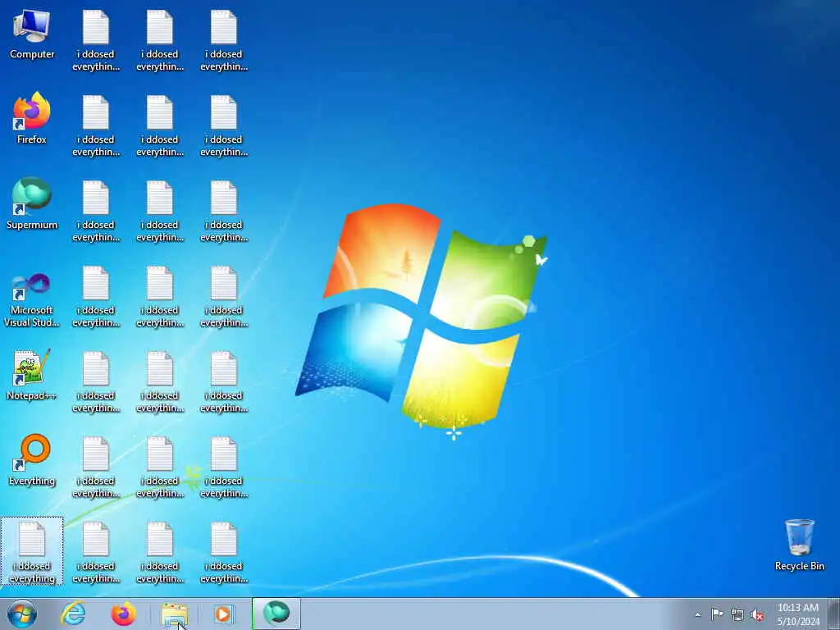Select text file immediately right of Firefox shortcut
Screen dimensions: 840x630
coord(96,126)
